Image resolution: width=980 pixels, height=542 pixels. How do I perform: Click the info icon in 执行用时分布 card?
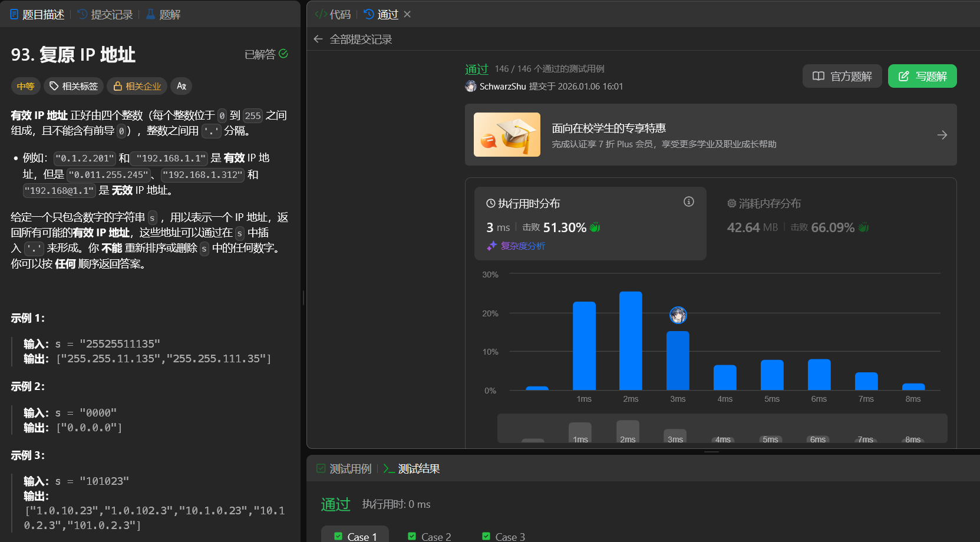pos(688,202)
